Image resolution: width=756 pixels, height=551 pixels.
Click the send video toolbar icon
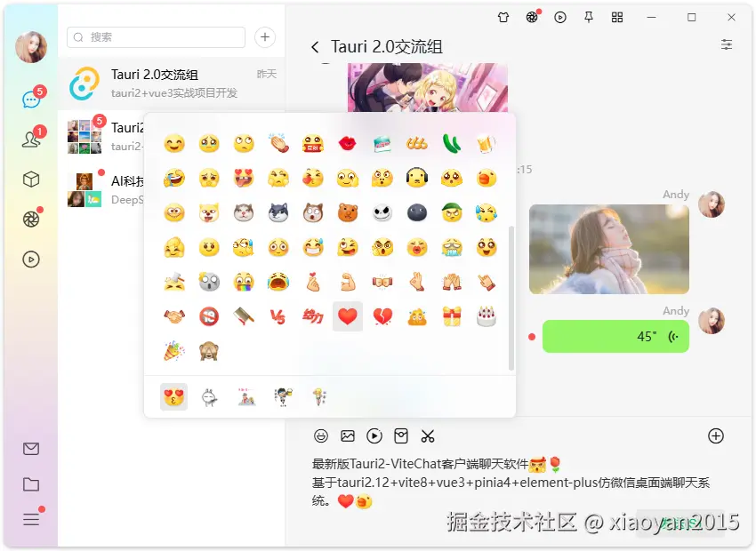pos(374,436)
